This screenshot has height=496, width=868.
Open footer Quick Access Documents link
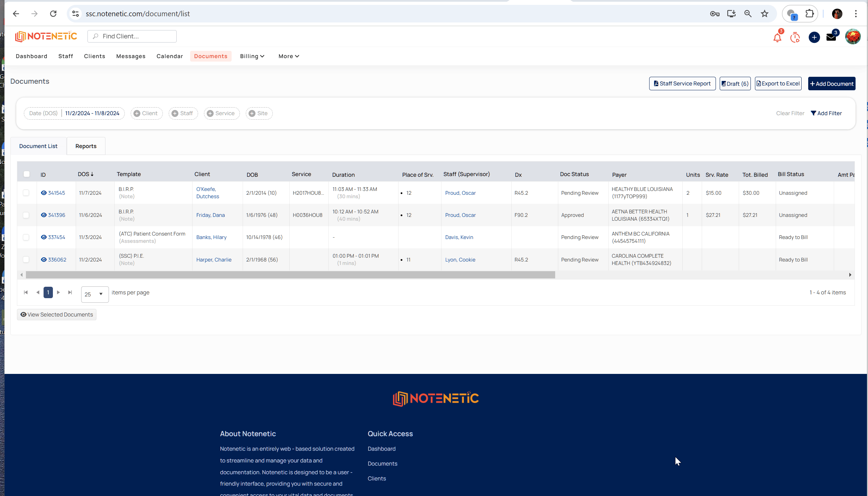click(x=382, y=464)
